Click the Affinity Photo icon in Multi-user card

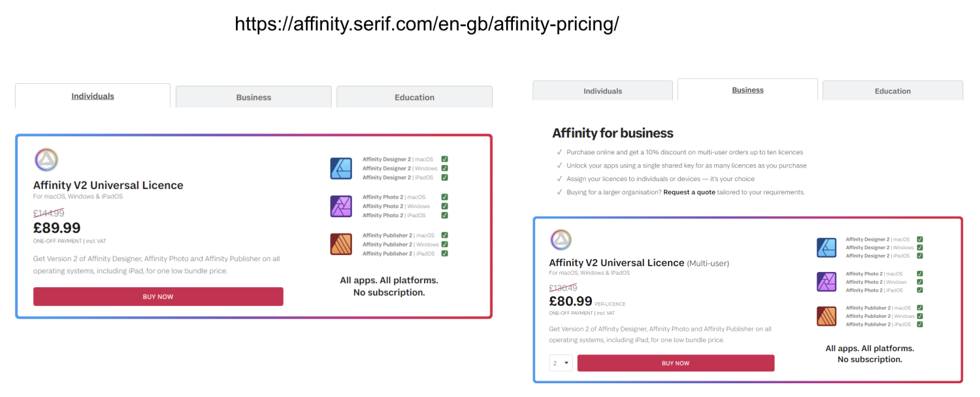point(826,282)
